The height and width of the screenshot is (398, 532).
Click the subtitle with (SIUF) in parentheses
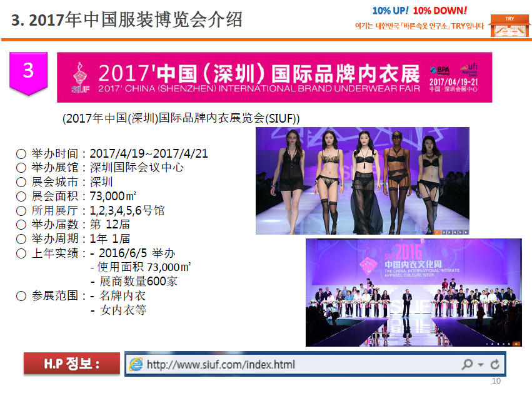181,118
